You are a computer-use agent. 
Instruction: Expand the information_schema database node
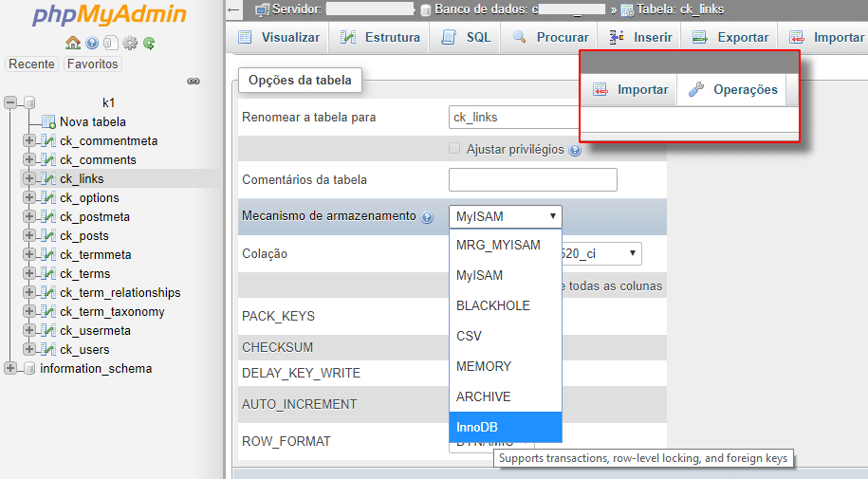coord(10,368)
